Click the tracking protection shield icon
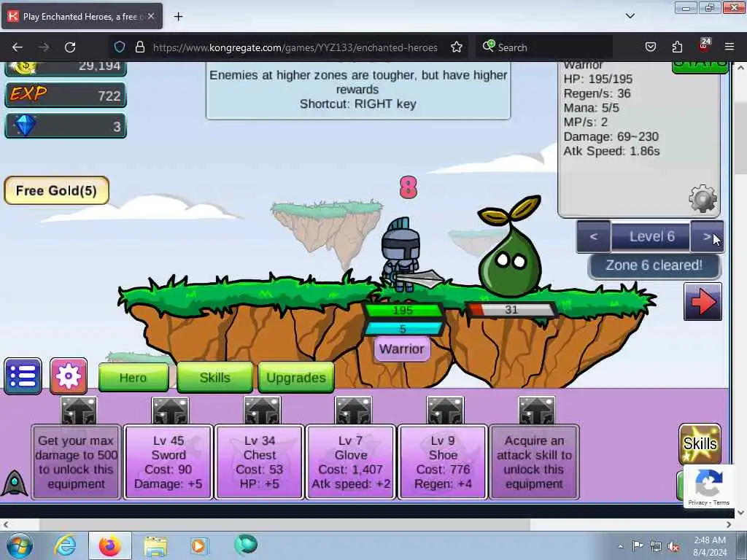747x560 pixels. (x=120, y=47)
